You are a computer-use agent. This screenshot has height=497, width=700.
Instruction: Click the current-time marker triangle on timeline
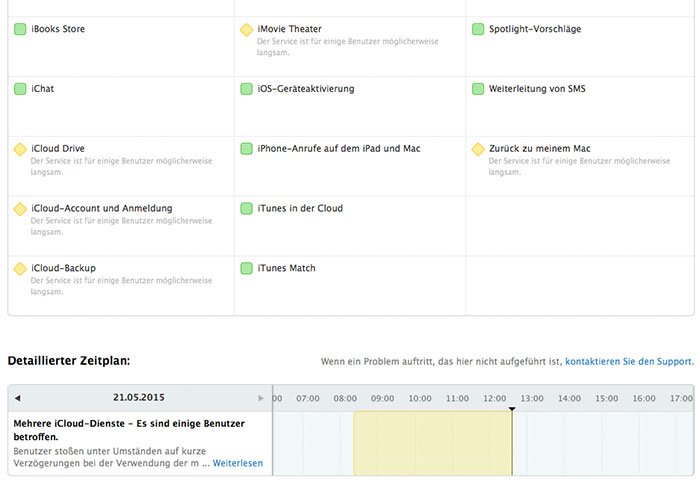[x=512, y=409]
